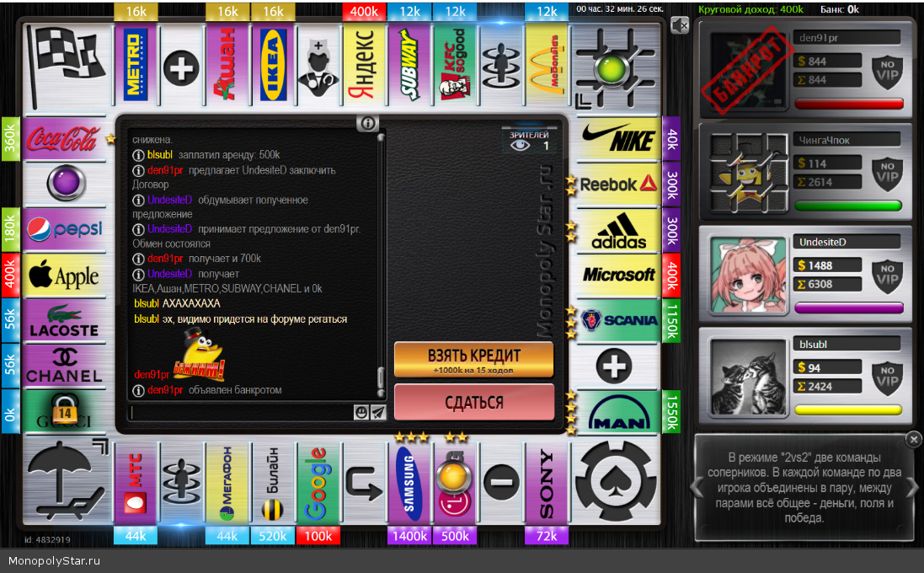Click the turn-arrow cell beside Google
924x573 pixels.
pyautogui.click(x=364, y=482)
